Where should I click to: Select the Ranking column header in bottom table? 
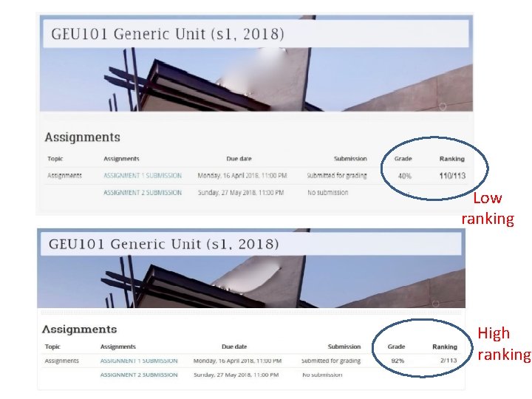(445, 347)
